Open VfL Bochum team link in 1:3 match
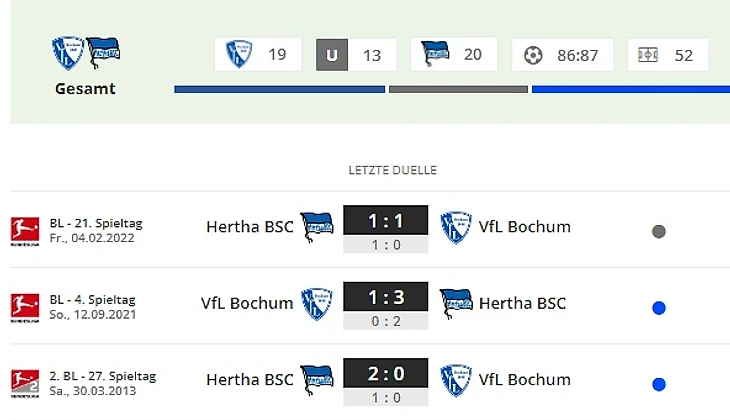 click(247, 303)
